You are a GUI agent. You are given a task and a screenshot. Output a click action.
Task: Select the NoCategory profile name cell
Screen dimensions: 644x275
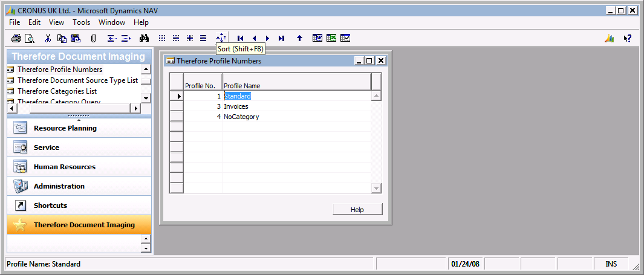click(296, 117)
